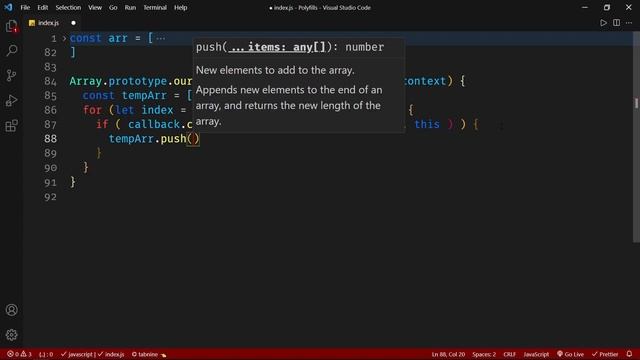Restore down the Visual Studio Code window
This screenshot has height=360, width=640.
(607, 7)
